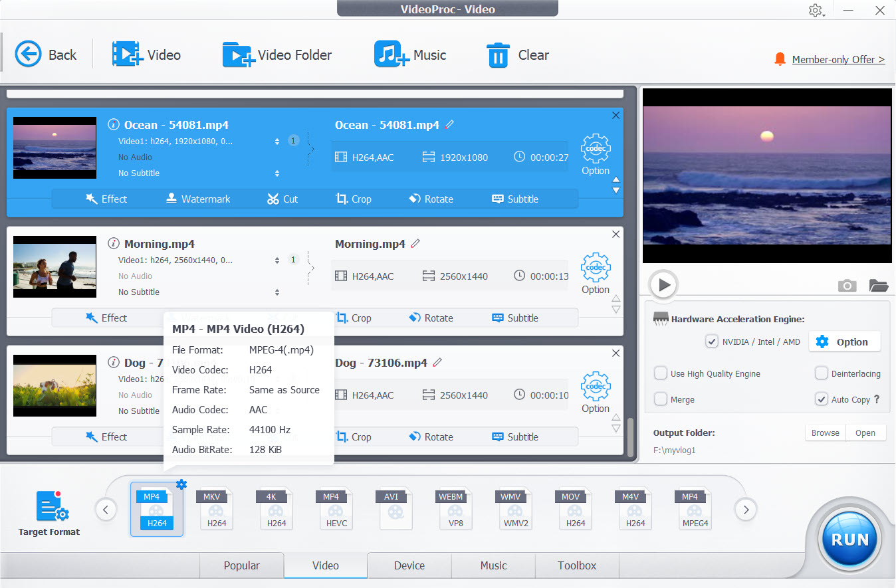Screen dimensions: 896x588
Task: Open the Cut tool for Ocean - 54081.mp4
Action: coord(282,199)
